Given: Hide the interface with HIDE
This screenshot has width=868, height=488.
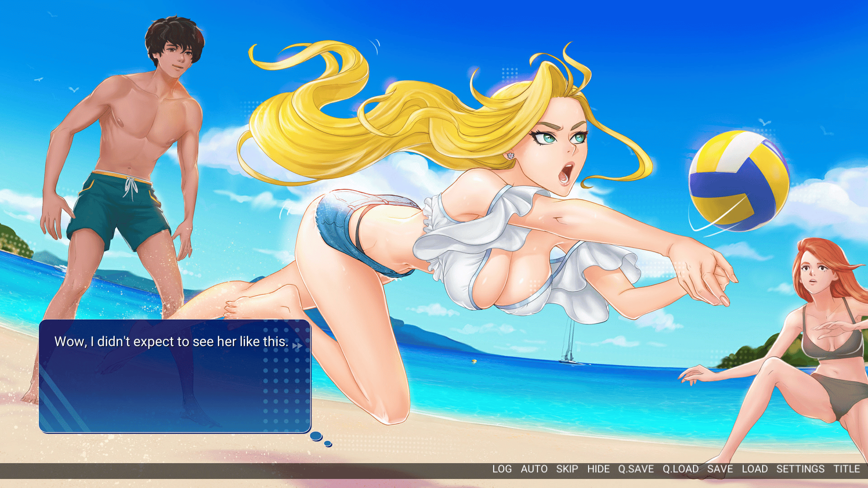Looking at the screenshot, I should (598, 469).
